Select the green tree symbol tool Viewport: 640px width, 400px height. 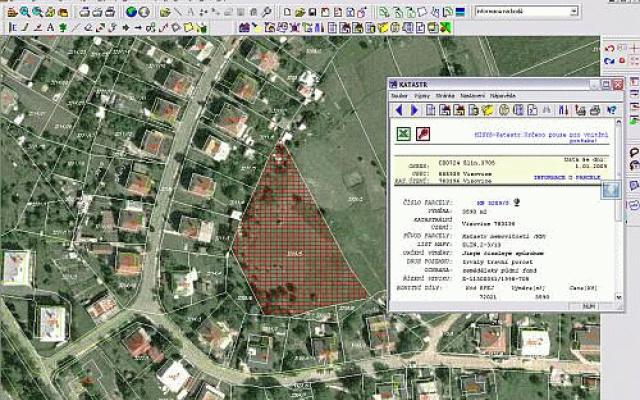pos(62,28)
